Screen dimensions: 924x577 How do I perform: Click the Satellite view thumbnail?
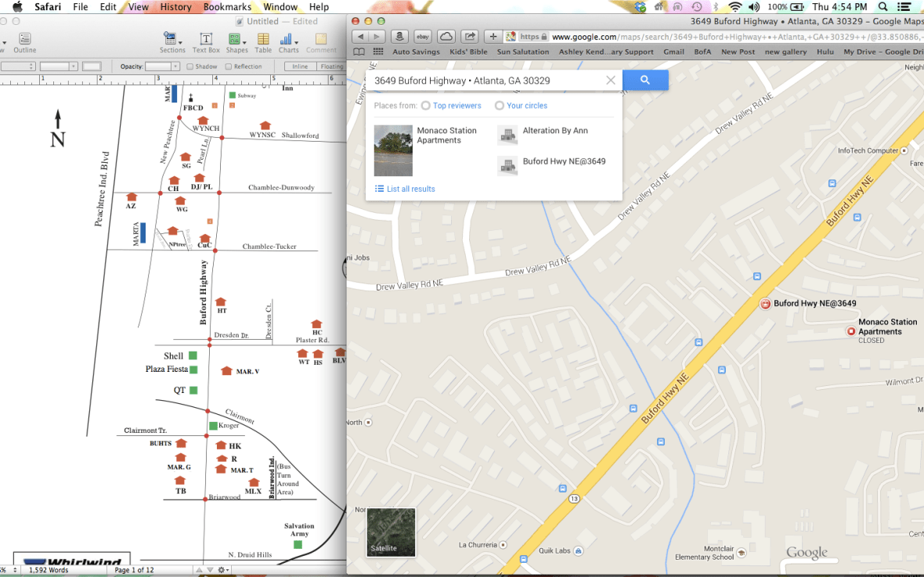[390, 532]
